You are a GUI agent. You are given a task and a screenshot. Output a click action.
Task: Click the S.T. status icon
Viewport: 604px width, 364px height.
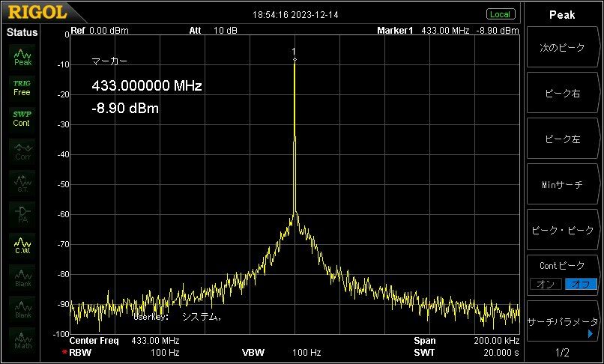tap(22, 183)
